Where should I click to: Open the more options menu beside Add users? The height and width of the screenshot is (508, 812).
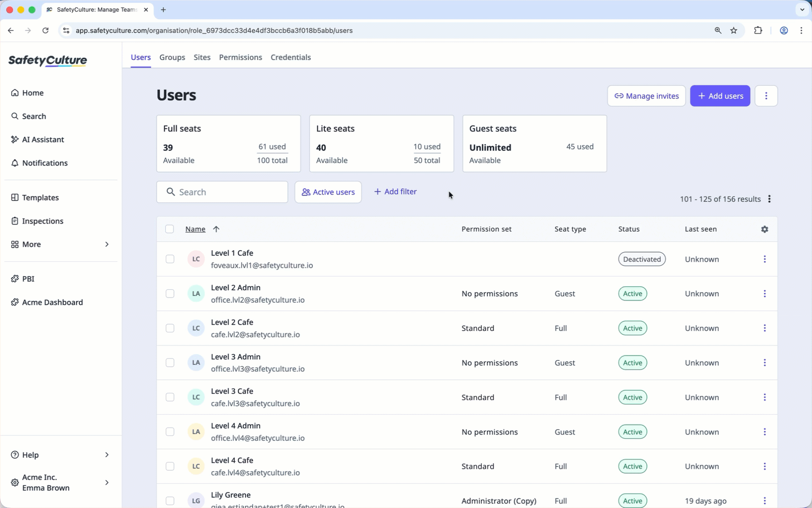[766, 96]
